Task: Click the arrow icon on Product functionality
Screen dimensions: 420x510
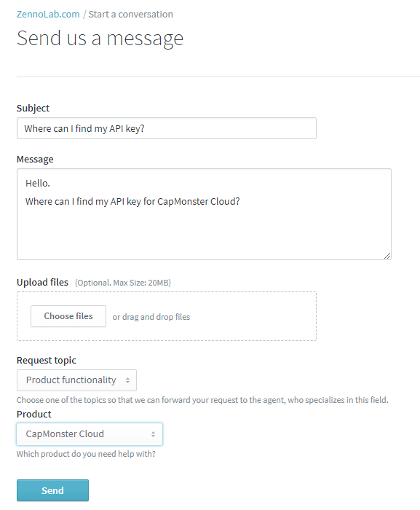Action: pyautogui.click(x=128, y=380)
